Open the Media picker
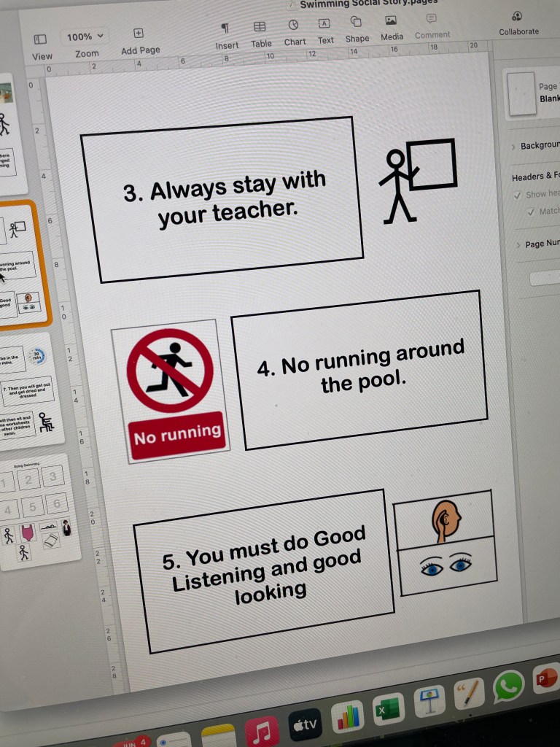Image resolution: width=560 pixels, height=747 pixels. click(391, 20)
